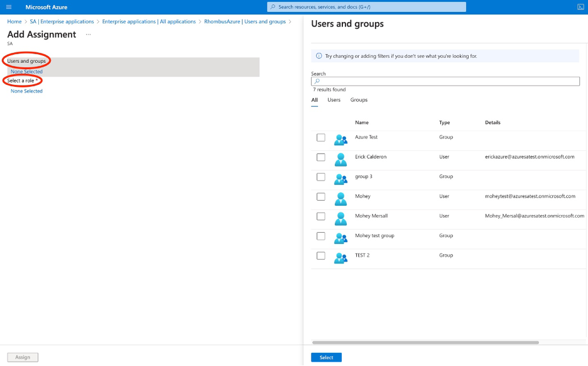Click the Microsoft Azure portal title
Image resolution: width=588 pixels, height=366 pixels.
tap(46, 7)
